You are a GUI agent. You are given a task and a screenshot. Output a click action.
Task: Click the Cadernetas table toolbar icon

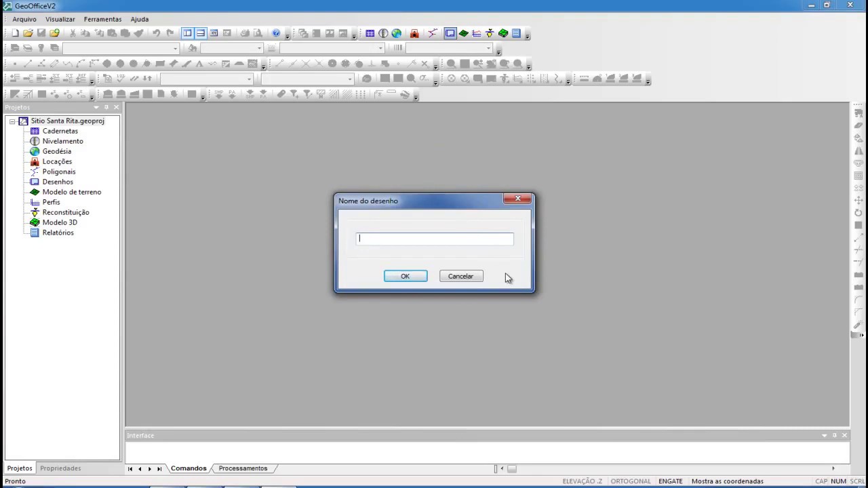point(370,33)
